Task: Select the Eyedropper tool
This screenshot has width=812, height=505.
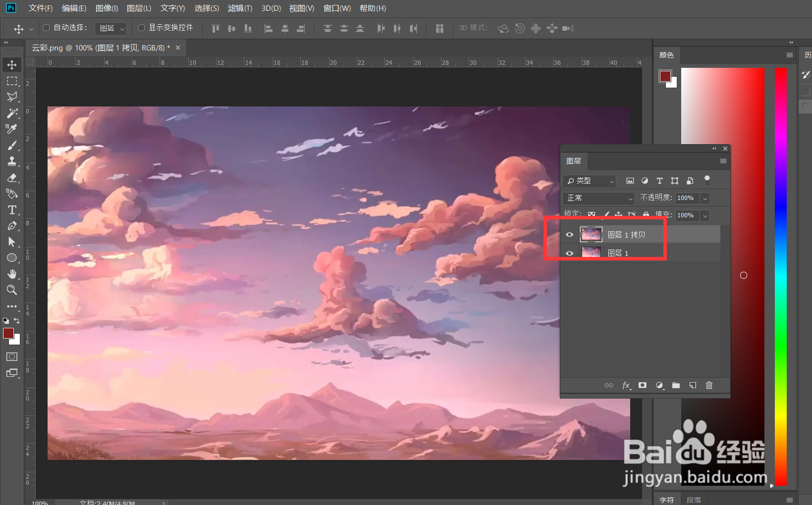Action: click(x=12, y=129)
